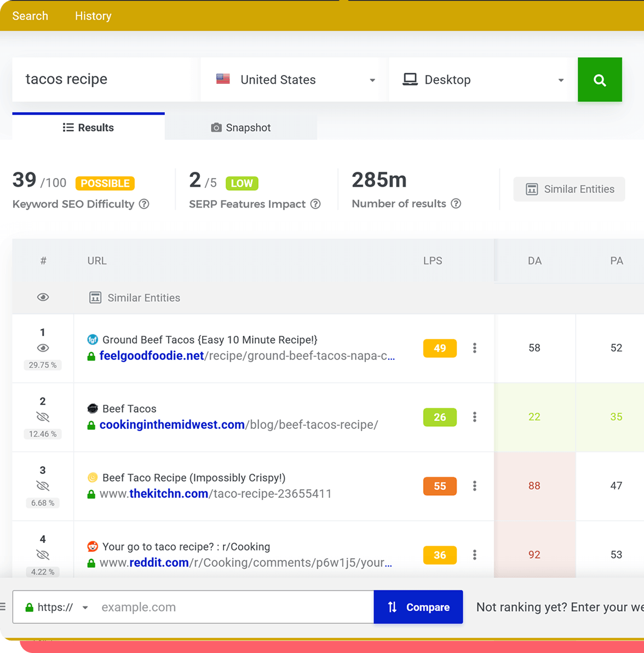Click Keyword SEO Difficulty help icon
Viewport: 644px width, 653px height.
pyautogui.click(x=144, y=204)
